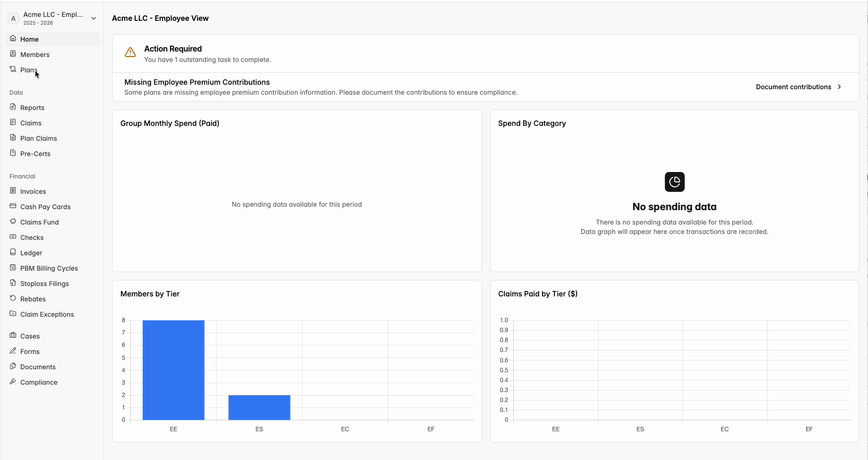868x460 pixels.
Task: Expand the Acme LLC account switcher chevron
Action: point(94,18)
